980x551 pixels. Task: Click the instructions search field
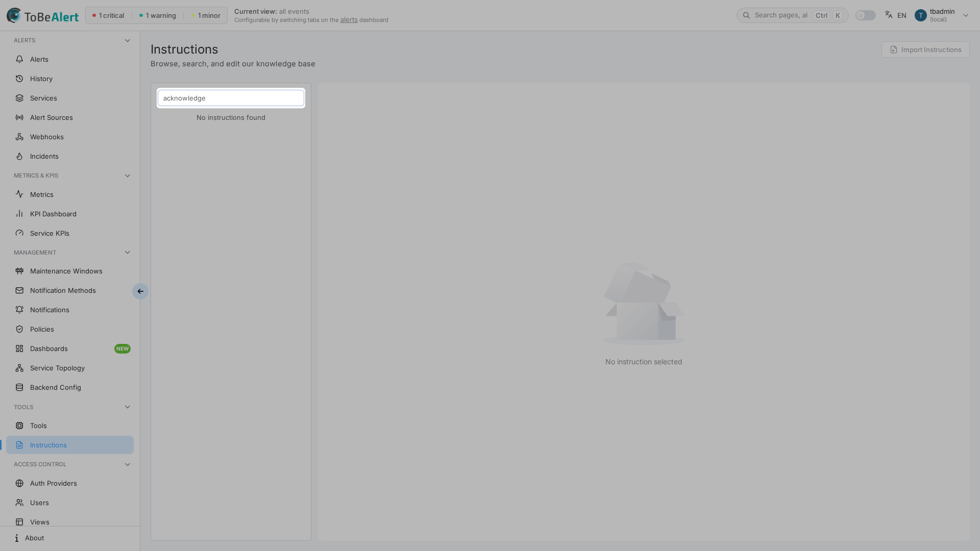[x=231, y=98]
